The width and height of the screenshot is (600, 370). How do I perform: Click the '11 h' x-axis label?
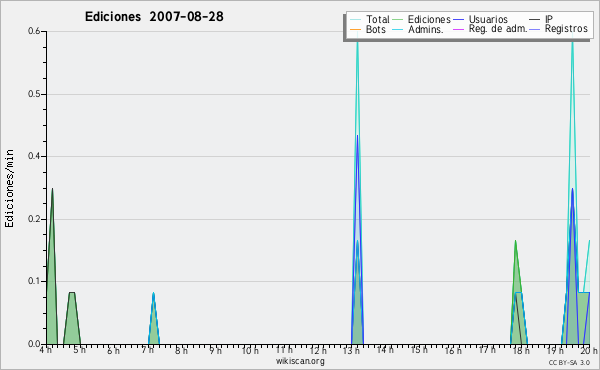click(x=284, y=350)
